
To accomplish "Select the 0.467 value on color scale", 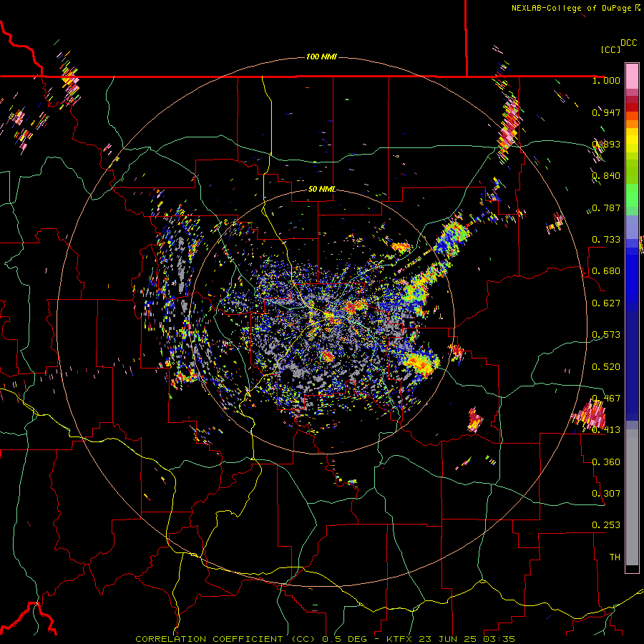I will coord(606,399).
